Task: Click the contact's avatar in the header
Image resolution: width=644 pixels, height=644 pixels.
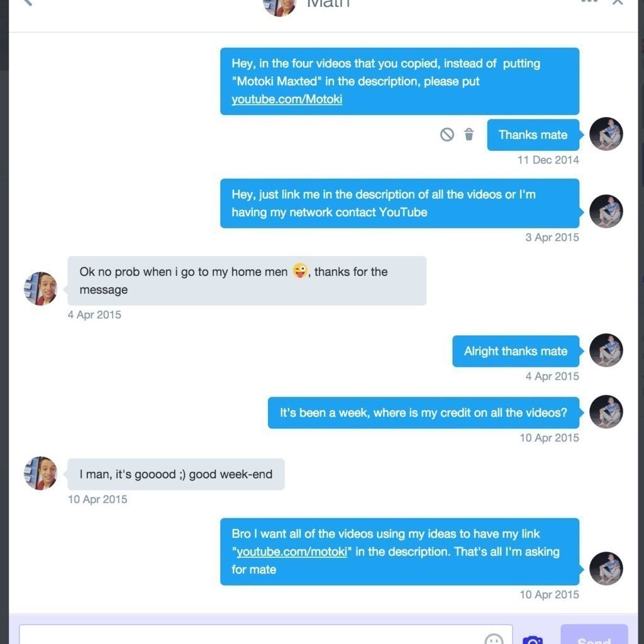Action: [280, 6]
